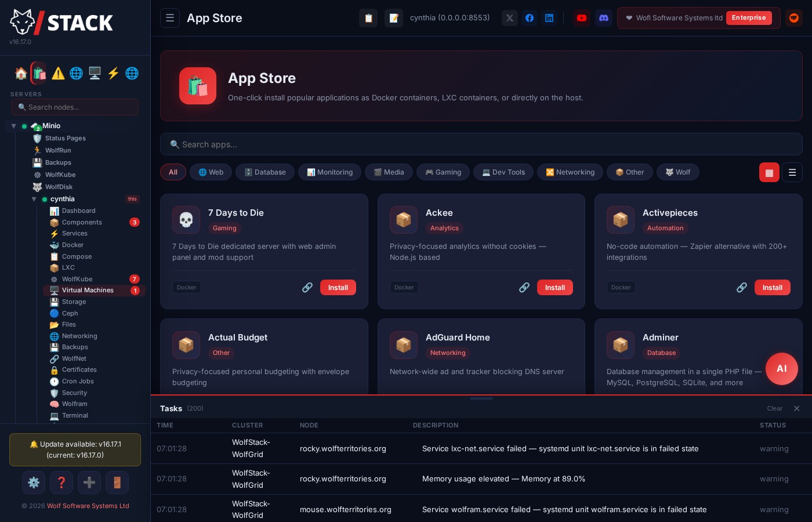812x522 pixels.
Task: Open Terminal under cynthia
Action: [95, 415]
